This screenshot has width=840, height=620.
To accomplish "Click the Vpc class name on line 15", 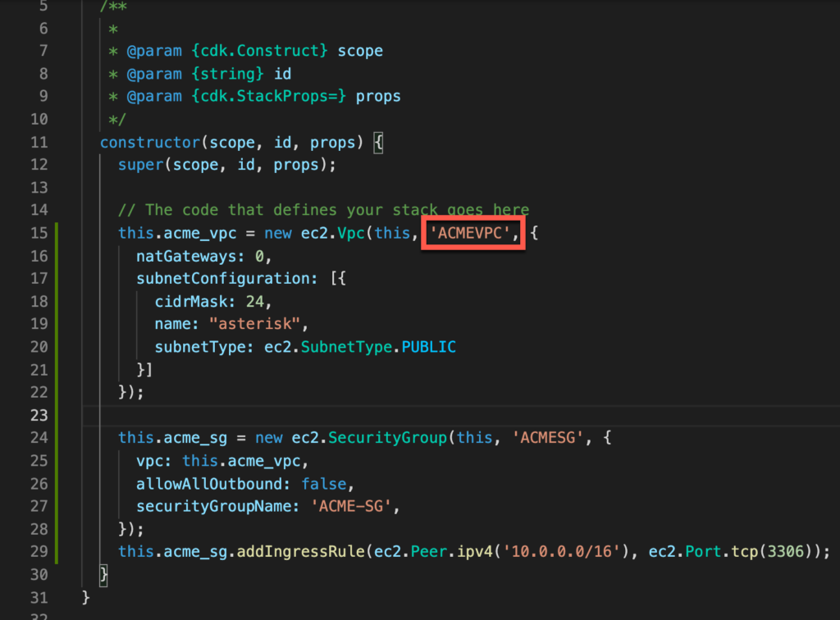I will pyautogui.click(x=351, y=233).
